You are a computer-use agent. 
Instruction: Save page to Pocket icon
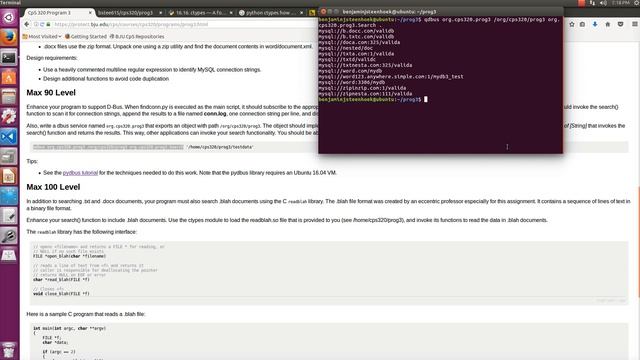coord(620,24)
